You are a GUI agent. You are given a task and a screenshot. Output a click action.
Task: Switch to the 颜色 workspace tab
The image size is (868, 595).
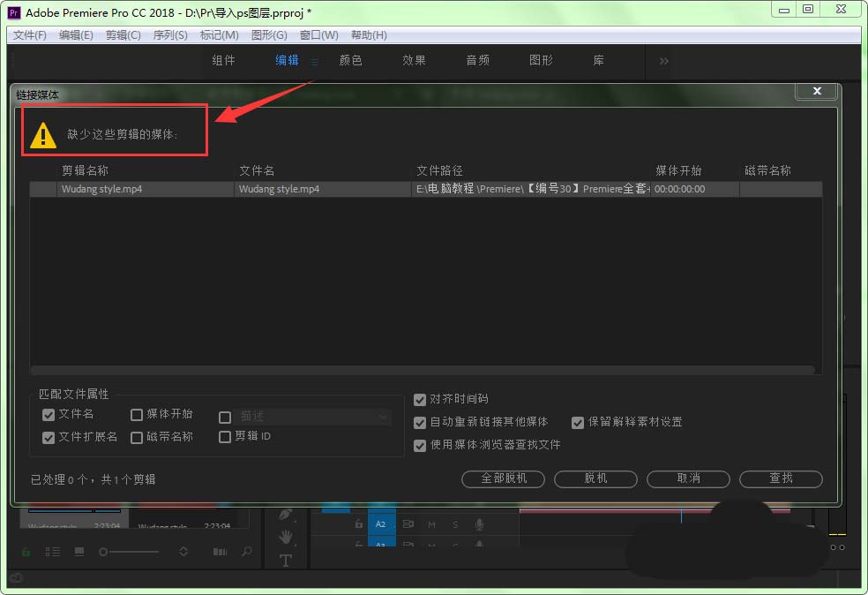tap(350, 60)
